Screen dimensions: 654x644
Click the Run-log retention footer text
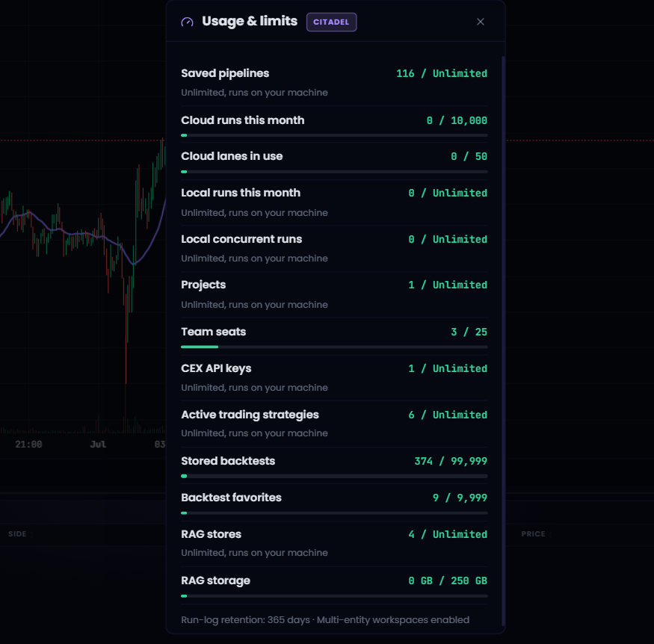point(325,620)
